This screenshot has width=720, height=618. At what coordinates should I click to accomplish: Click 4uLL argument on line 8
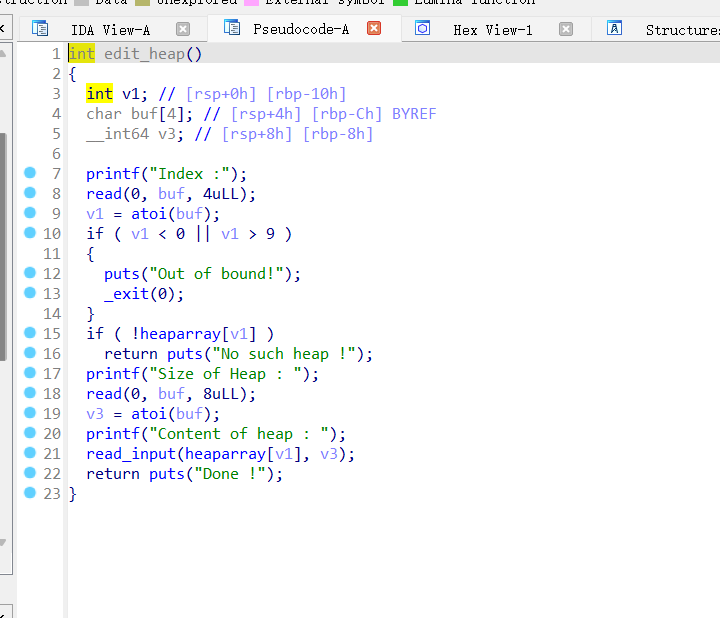pos(221,194)
